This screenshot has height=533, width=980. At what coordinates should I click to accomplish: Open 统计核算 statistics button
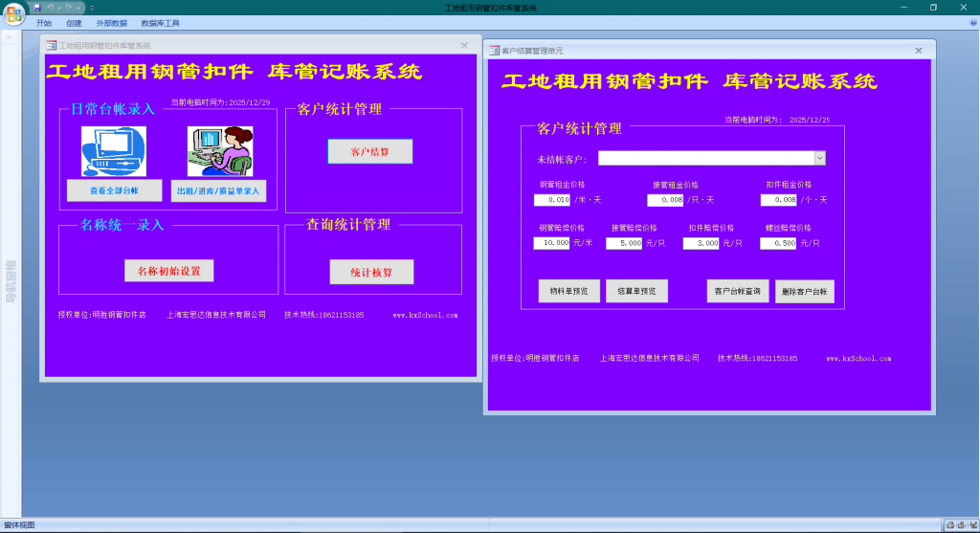tap(371, 273)
